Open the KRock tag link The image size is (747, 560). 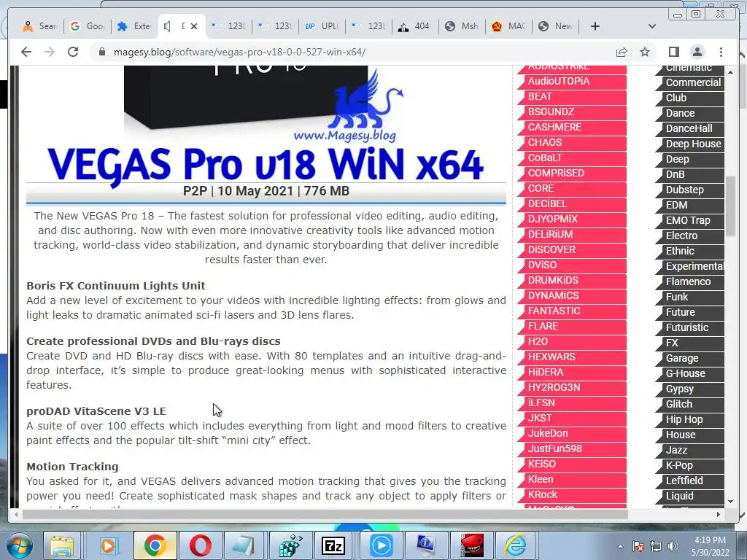[572, 495]
